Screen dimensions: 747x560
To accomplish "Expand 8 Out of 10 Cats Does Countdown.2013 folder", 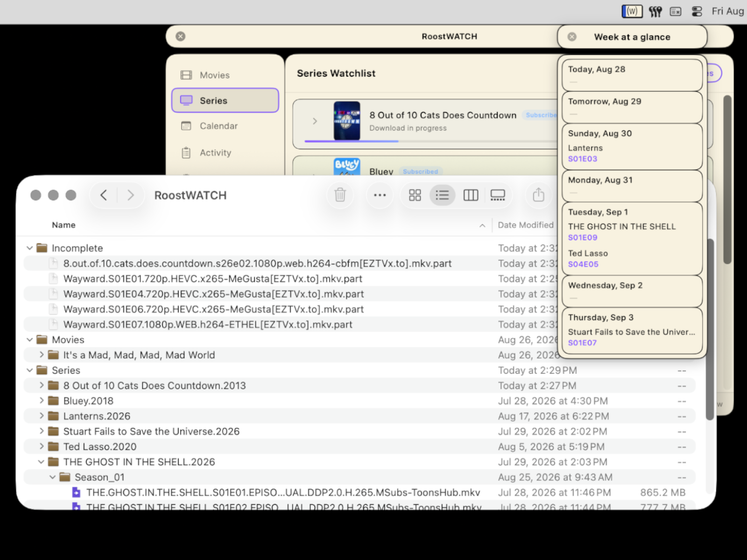I will coord(42,385).
